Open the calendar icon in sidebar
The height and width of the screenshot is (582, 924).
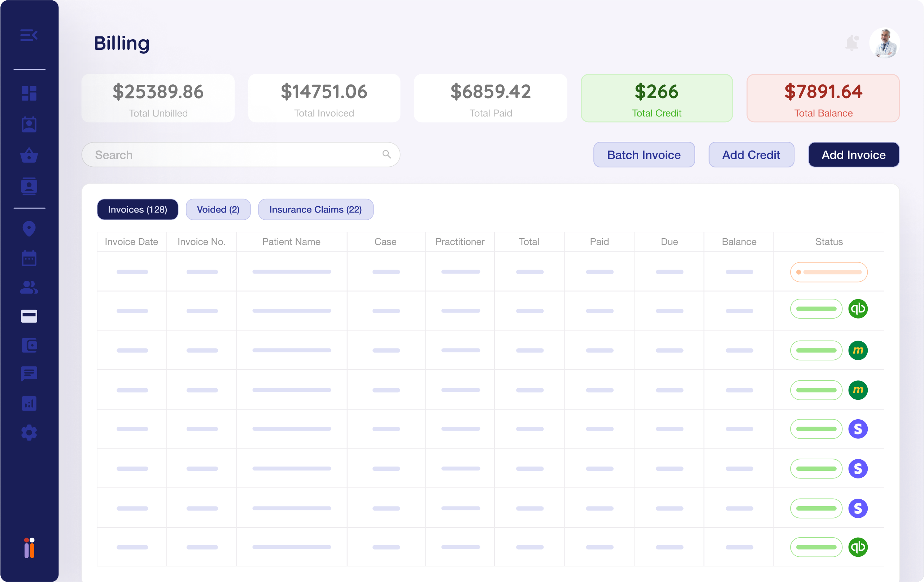pyautogui.click(x=29, y=258)
